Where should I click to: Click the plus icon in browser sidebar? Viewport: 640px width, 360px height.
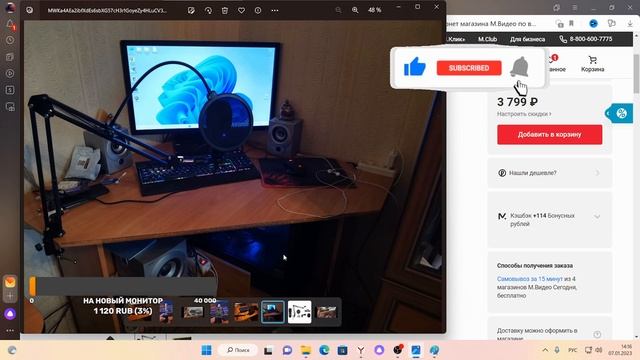[x=10, y=296]
